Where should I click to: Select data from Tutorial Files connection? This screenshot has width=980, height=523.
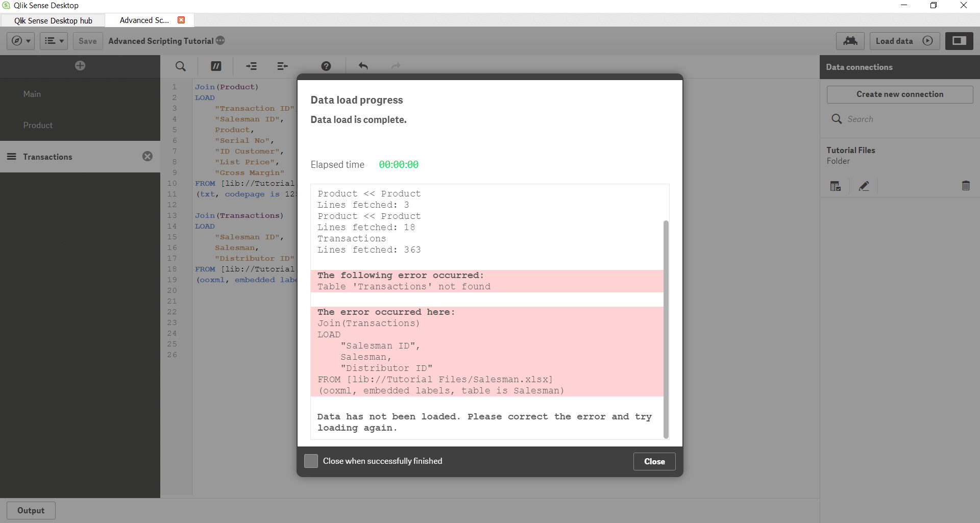tap(836, 186)
